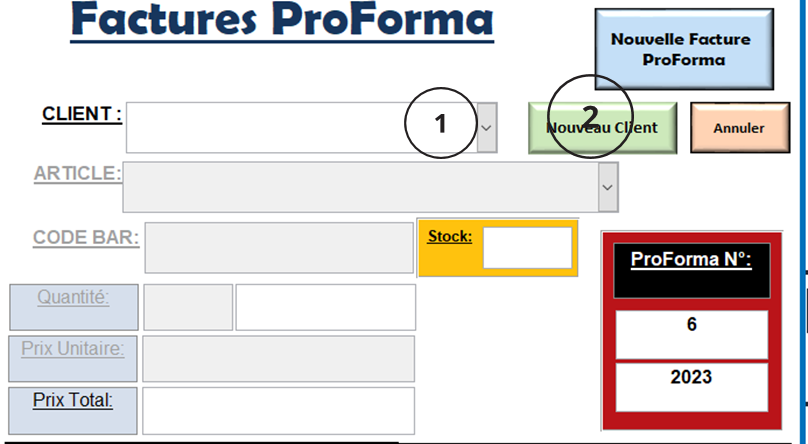Image resolution: width=808 pixels, height=444 pixels.
Task: Click inside the ARTICLE combo box field
Action: coord(360,187)
